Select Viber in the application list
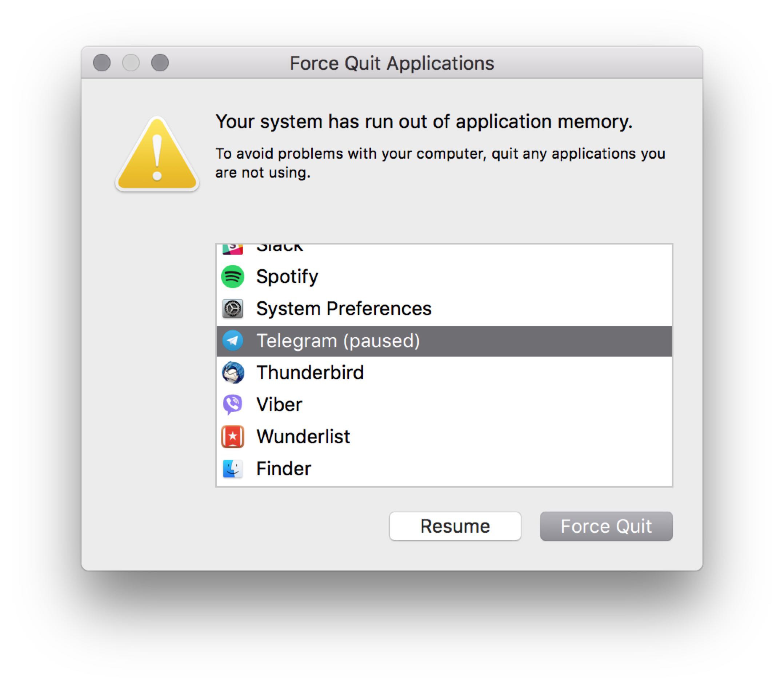Screen dimensions: 784x687 (279, 405)
